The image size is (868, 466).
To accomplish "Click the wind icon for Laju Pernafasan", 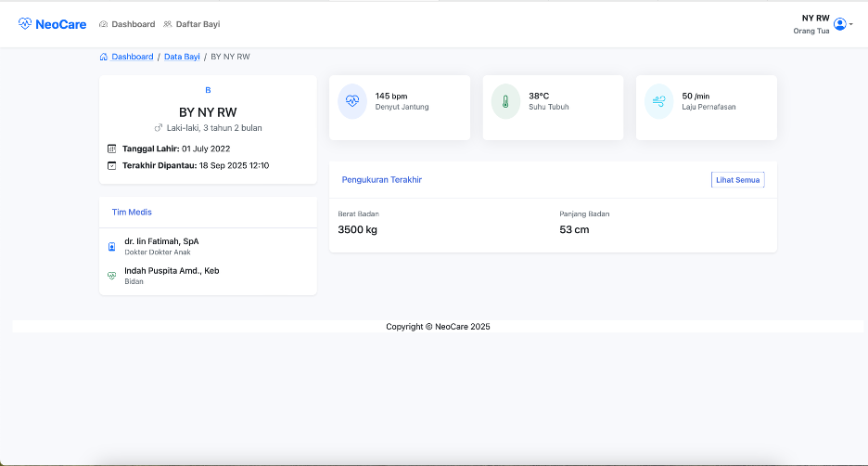I will click(x=659, y=101).
